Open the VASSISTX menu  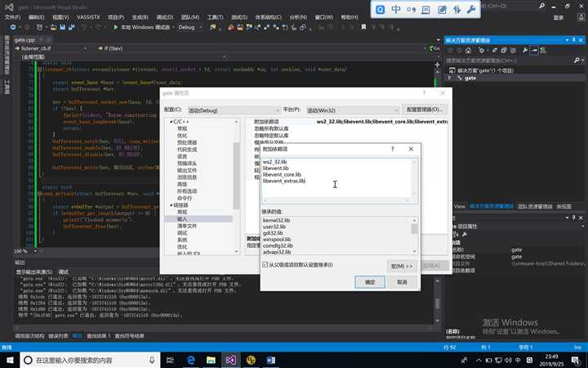(88, 17)
